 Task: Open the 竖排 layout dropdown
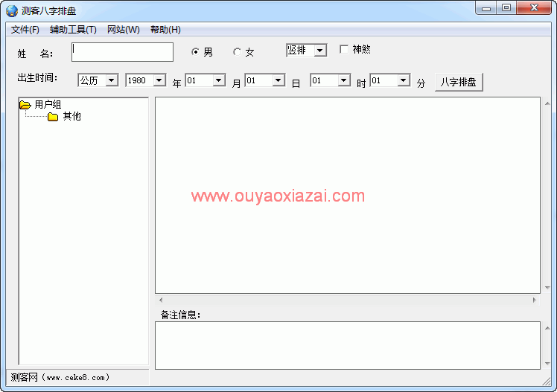coord(320,51)
